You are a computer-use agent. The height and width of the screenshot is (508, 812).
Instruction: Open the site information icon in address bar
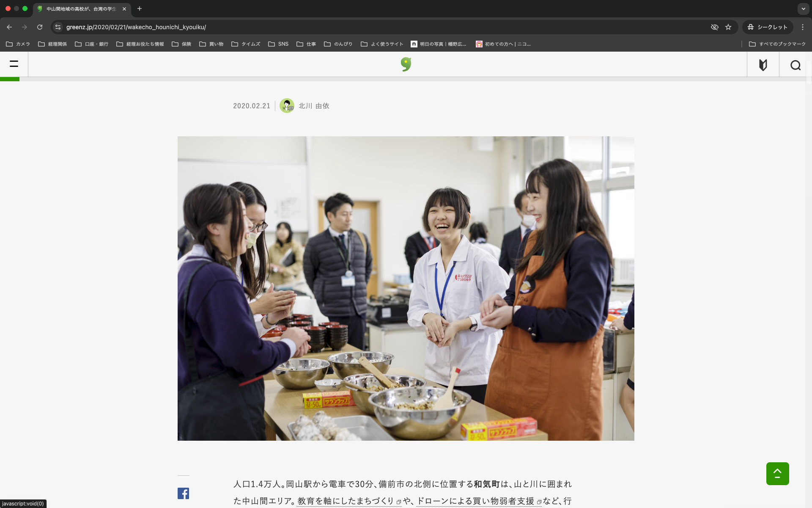[58, 27]
